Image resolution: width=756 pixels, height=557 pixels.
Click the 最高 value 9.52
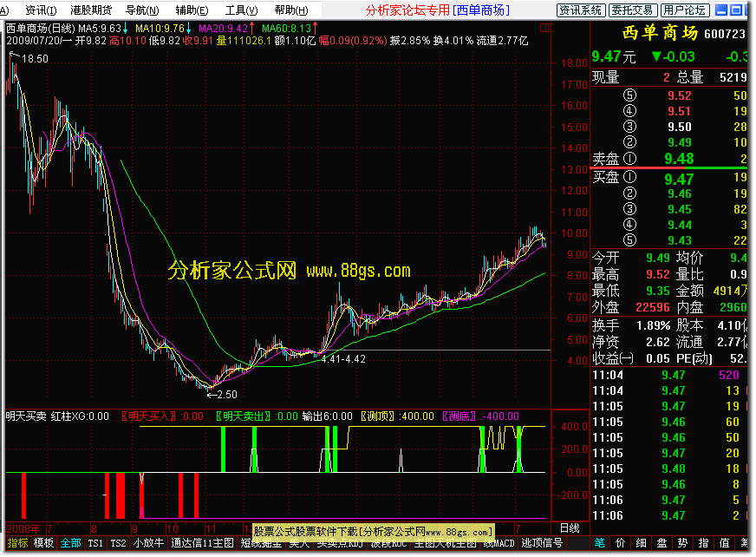click(x=658, y=274)
